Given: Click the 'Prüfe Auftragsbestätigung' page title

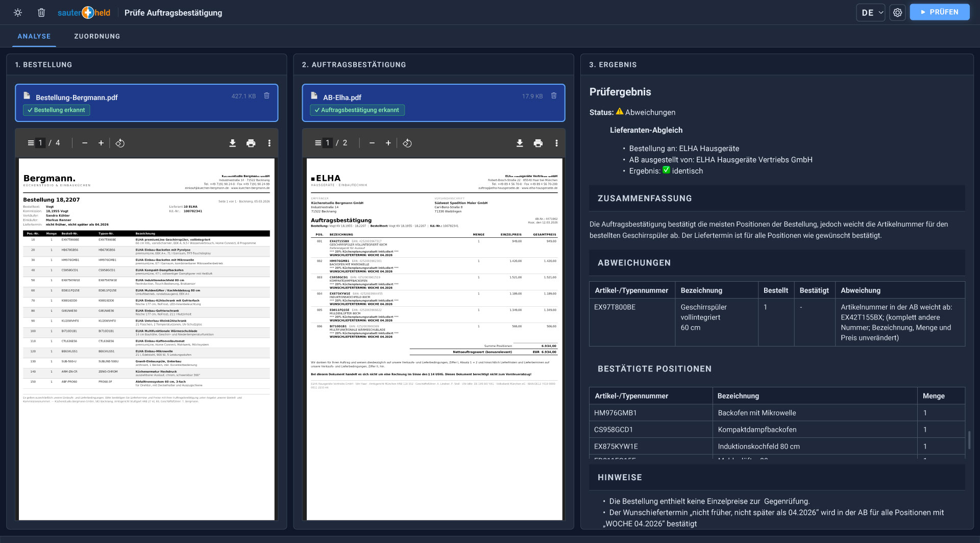Looking at the screenshot, I should 173,13.
